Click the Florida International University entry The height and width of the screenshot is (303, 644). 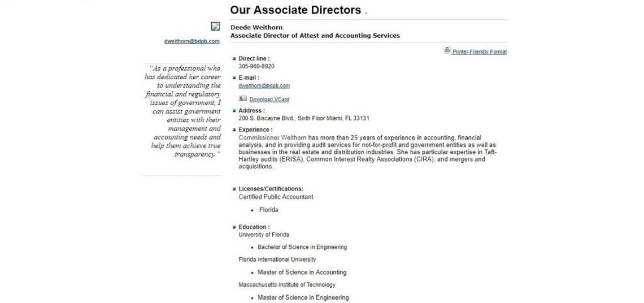[x=277, y=259]
